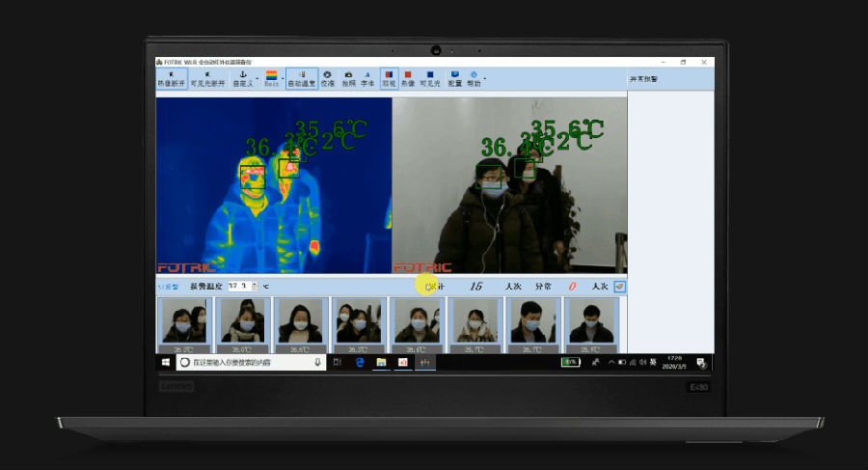This screenshot has width=868, height=470.
Task: Take a snapshot with 拍照 camera icon
Action: [348, 79]
